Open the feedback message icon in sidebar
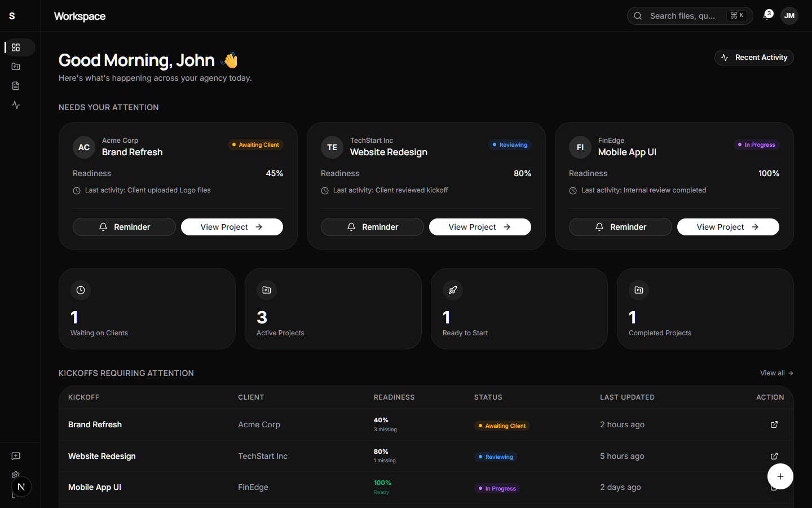 point(16,456)
